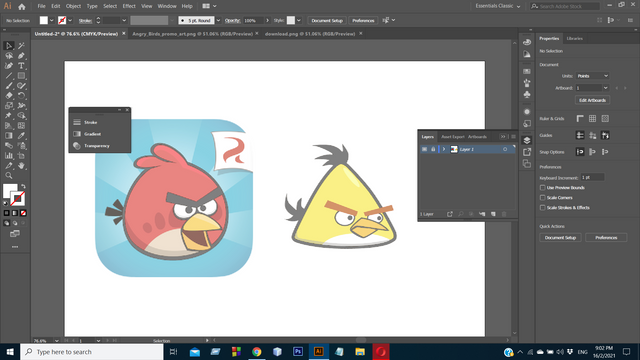Enable Scale Corners checkbox

(x=542, y=198)
